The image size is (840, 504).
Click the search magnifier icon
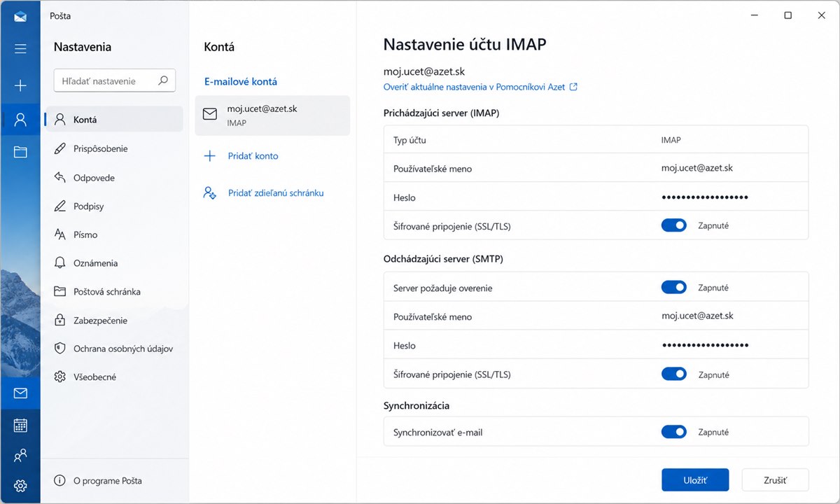click(x=163, y=80)
